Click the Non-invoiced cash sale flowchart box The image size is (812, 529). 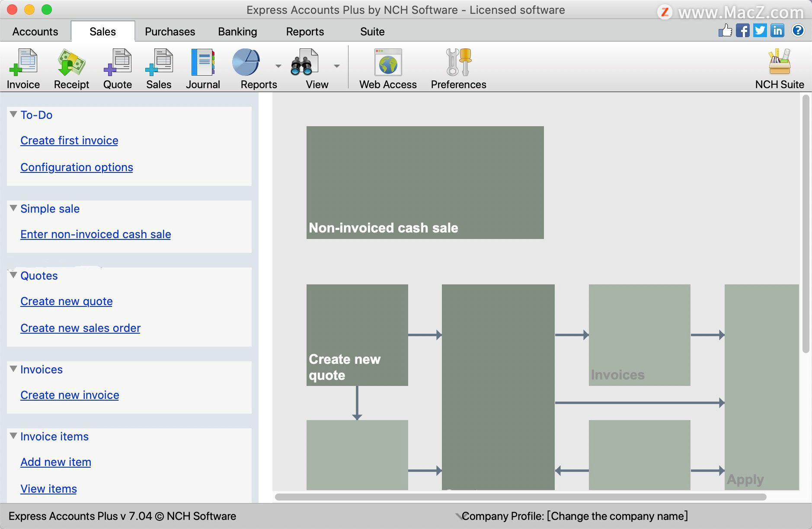425,182
